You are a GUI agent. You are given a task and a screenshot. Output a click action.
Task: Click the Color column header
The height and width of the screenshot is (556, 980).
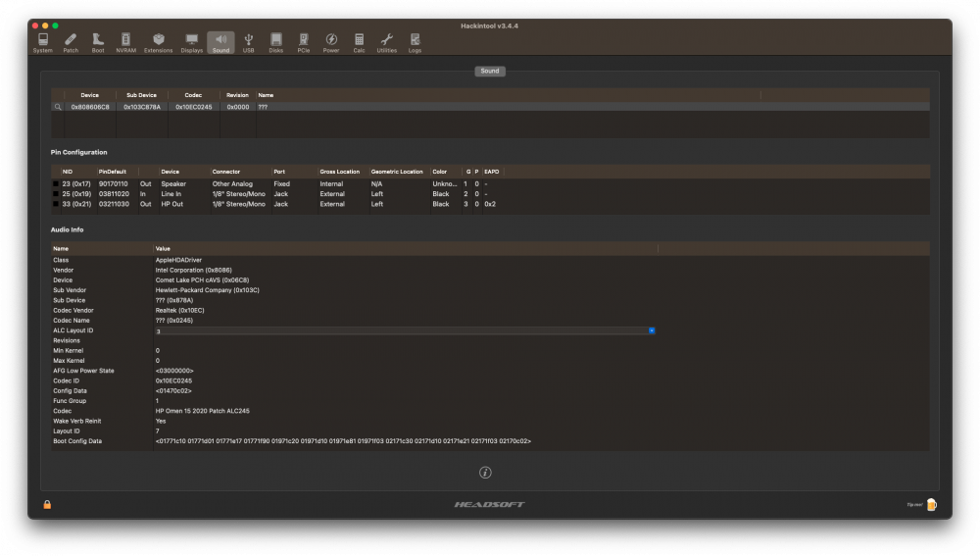tap(440, 172)
